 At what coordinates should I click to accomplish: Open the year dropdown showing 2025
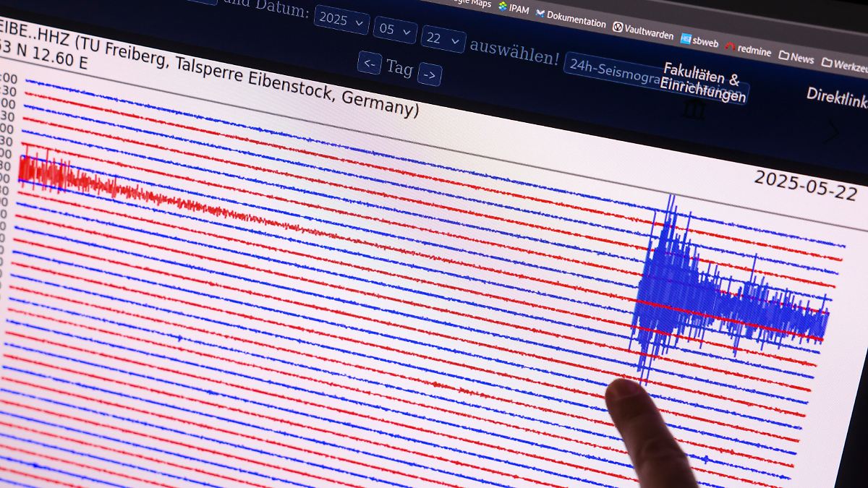tap(340, 21)
